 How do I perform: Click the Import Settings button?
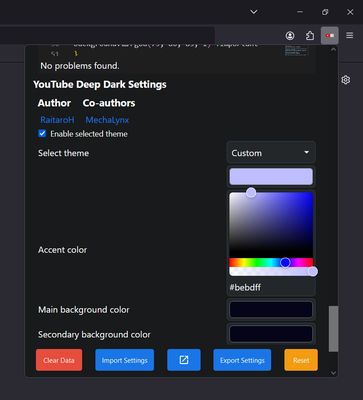pyautogui.click(x=125, y=360)
